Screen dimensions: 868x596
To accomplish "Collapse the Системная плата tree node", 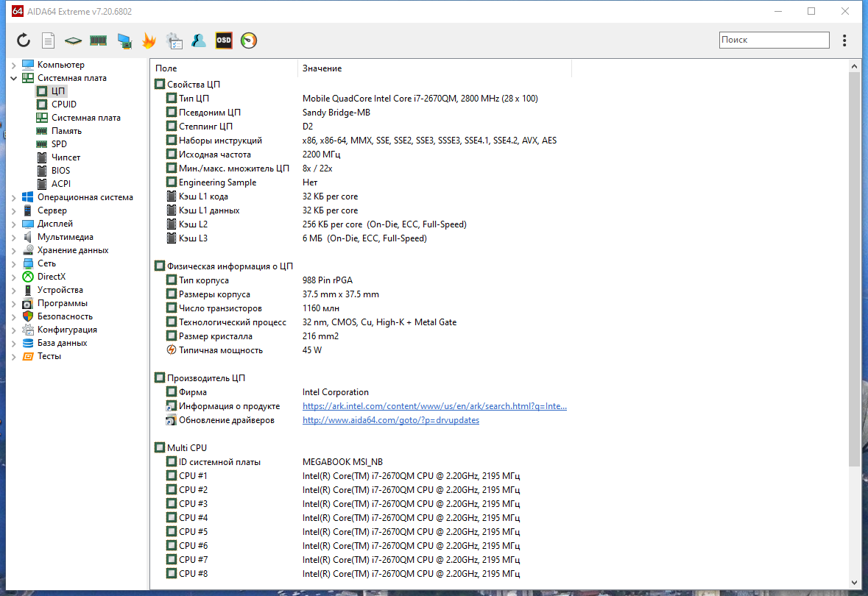I will point(13,78).
